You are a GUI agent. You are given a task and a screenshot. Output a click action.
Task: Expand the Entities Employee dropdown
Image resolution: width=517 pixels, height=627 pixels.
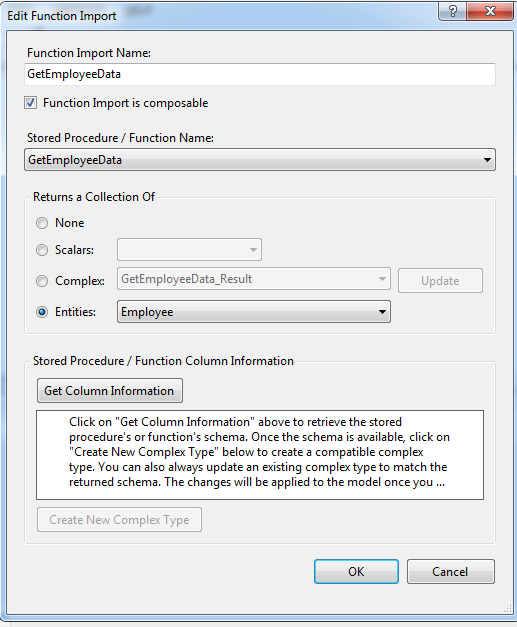click(x=254, y=312)
